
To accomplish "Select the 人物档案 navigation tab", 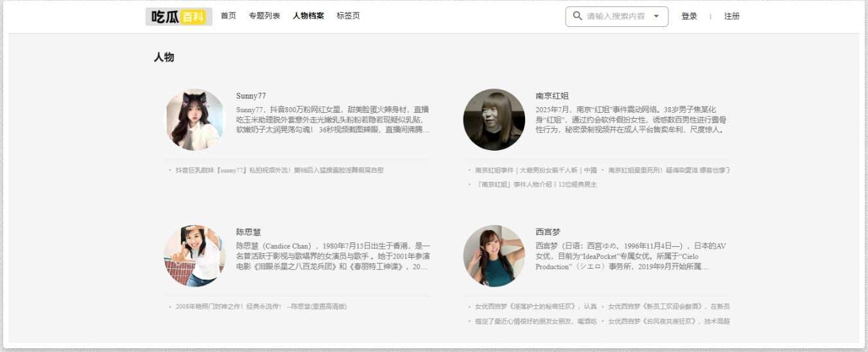I will 308,16.
